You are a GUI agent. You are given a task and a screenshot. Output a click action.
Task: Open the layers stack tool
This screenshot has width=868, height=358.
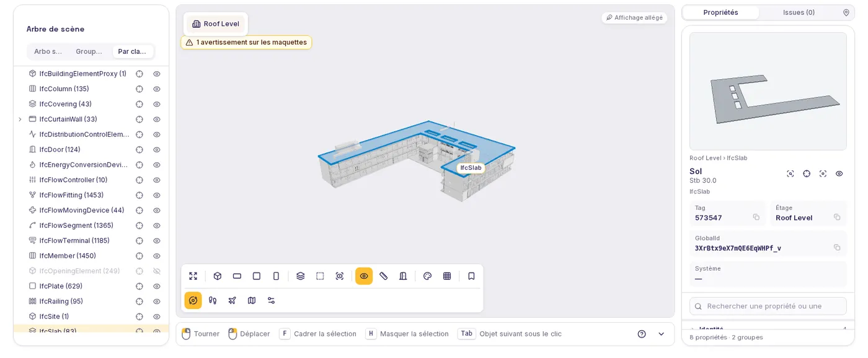pyautogui.click(x=301, y=276)
